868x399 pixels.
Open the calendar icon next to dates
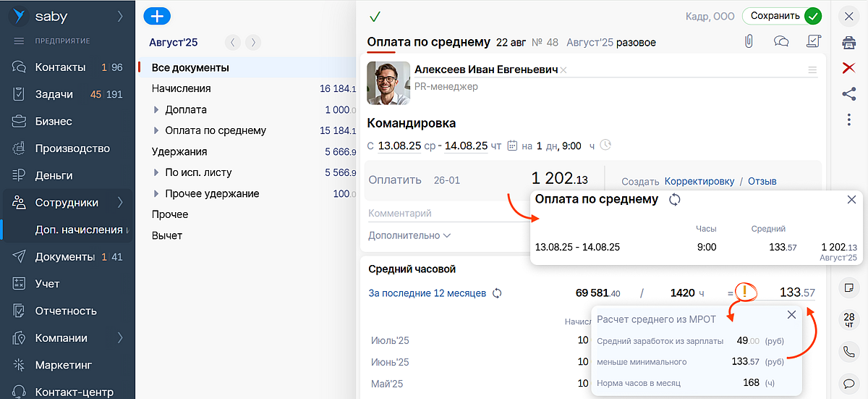(513, 146)
